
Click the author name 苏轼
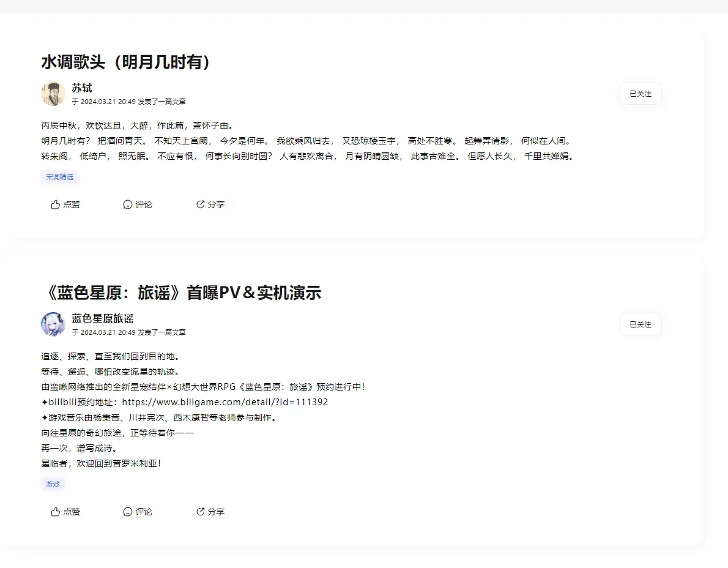82,88
